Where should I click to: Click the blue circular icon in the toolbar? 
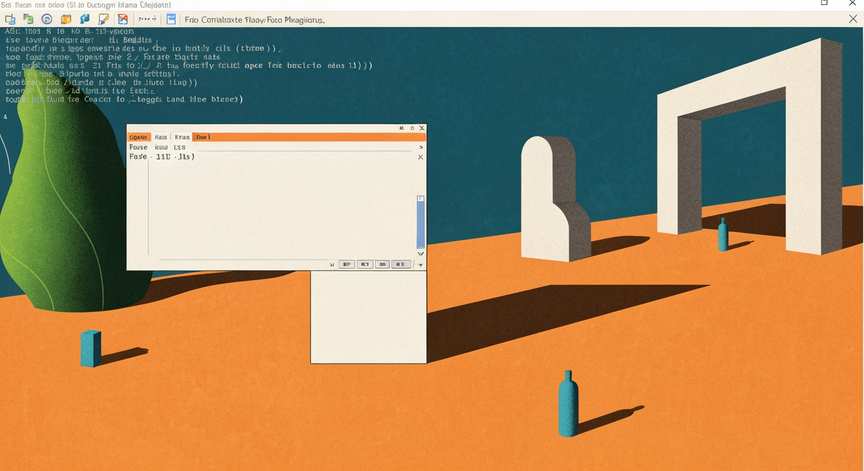click(x=47, y=19)
